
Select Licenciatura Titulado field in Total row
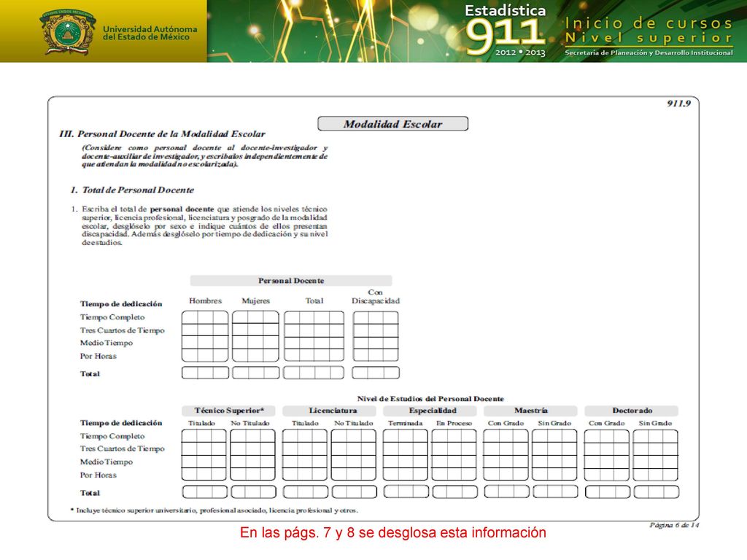306,492
